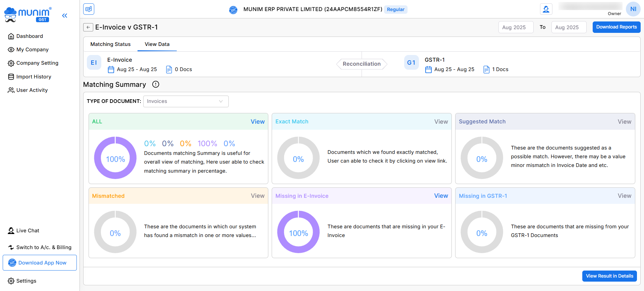Click the company logo beside MUNIM ERP name

[233, 10]
